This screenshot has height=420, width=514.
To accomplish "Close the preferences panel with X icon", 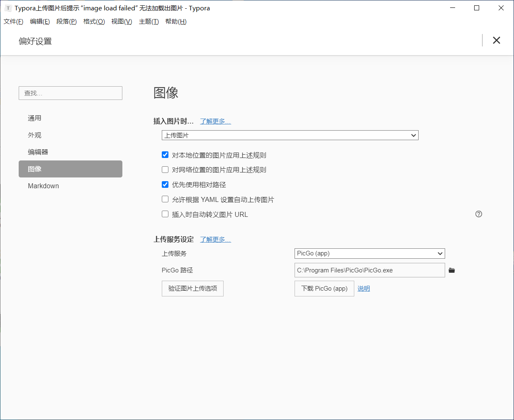I will (x=496, y=40).
